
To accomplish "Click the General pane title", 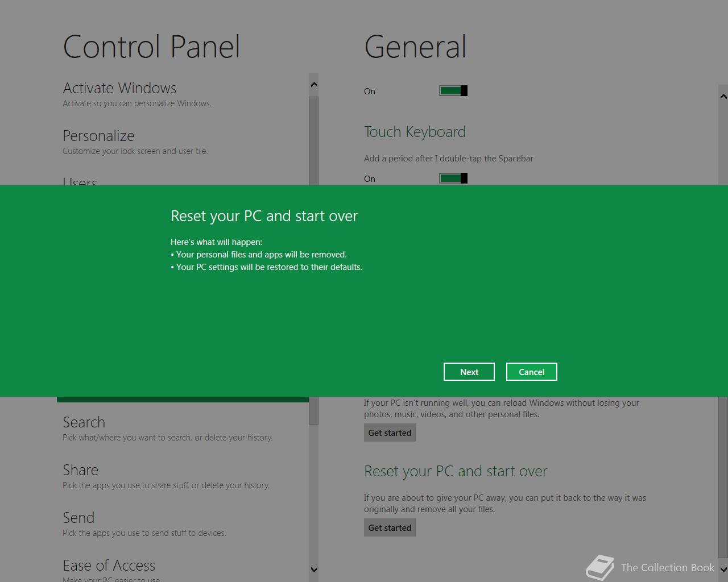I will point(415,47).
